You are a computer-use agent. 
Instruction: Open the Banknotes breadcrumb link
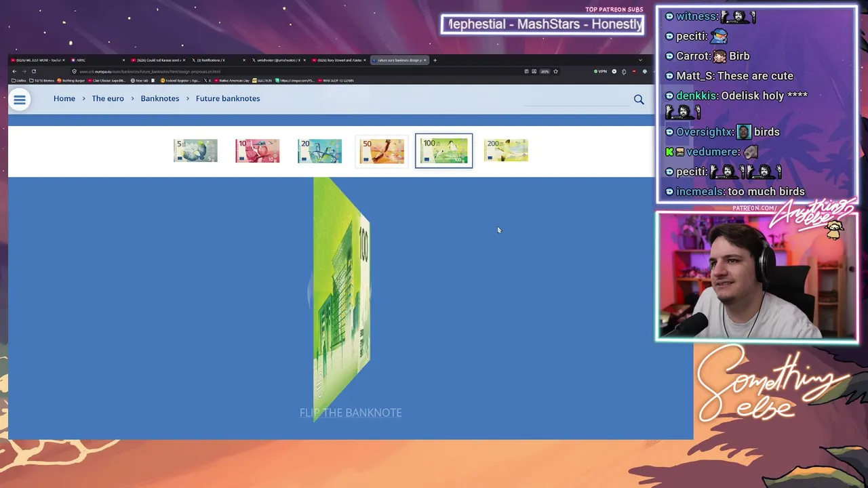160,98
